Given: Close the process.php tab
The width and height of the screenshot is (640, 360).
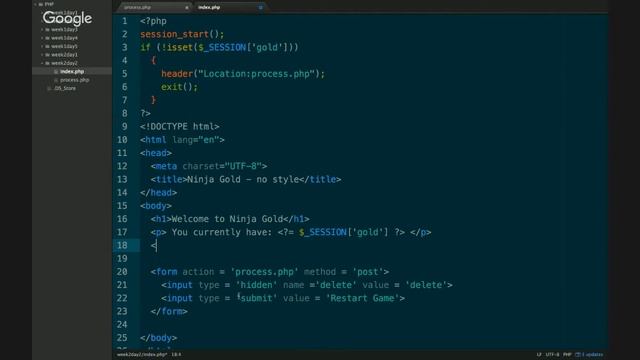Looking at the screenshot, I should (x=187, y=7).
